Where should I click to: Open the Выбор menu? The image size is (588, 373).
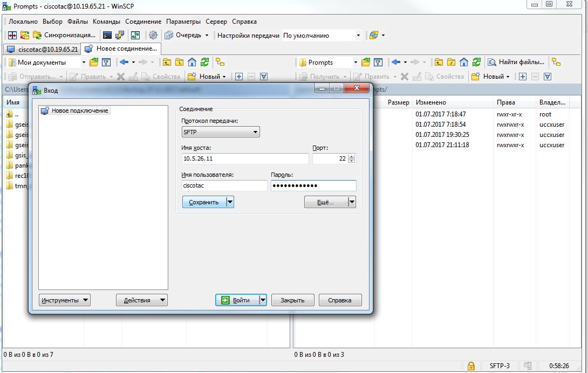52,22
